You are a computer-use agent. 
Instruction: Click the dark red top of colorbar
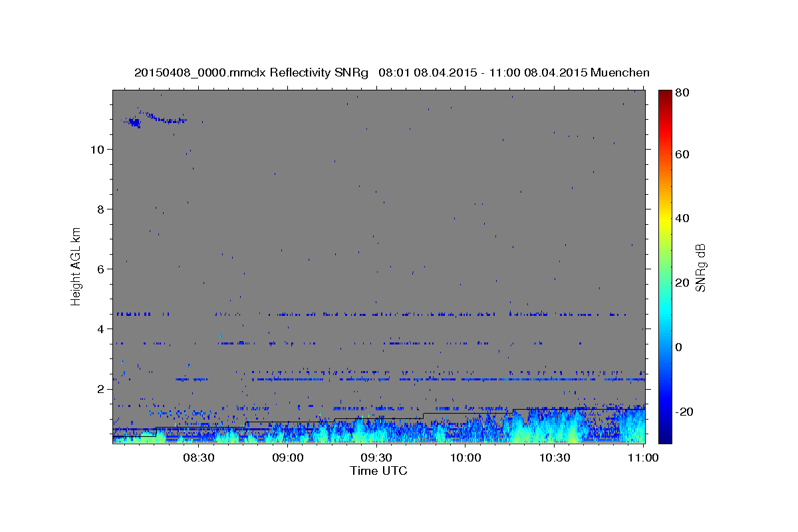pyautogui.click(x=664, y=96)
